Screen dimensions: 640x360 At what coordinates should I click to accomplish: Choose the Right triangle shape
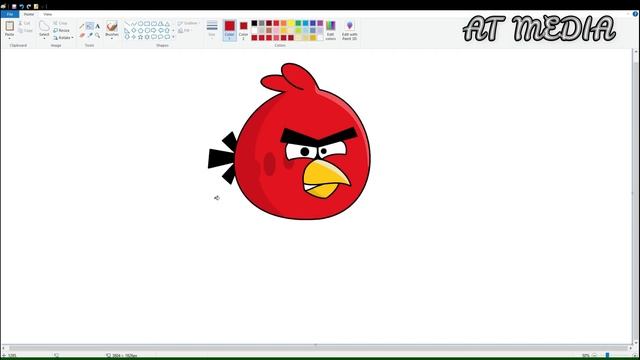[x=127, y=30]
